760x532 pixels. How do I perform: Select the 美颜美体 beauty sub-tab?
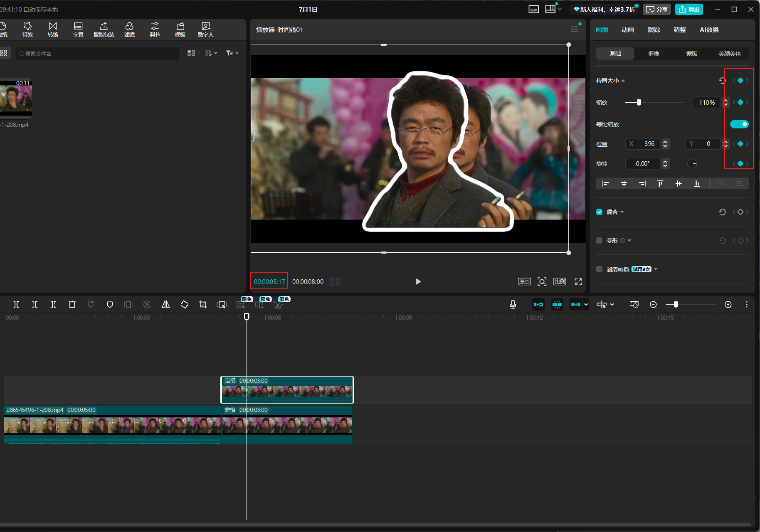click(x=730, y=54)
